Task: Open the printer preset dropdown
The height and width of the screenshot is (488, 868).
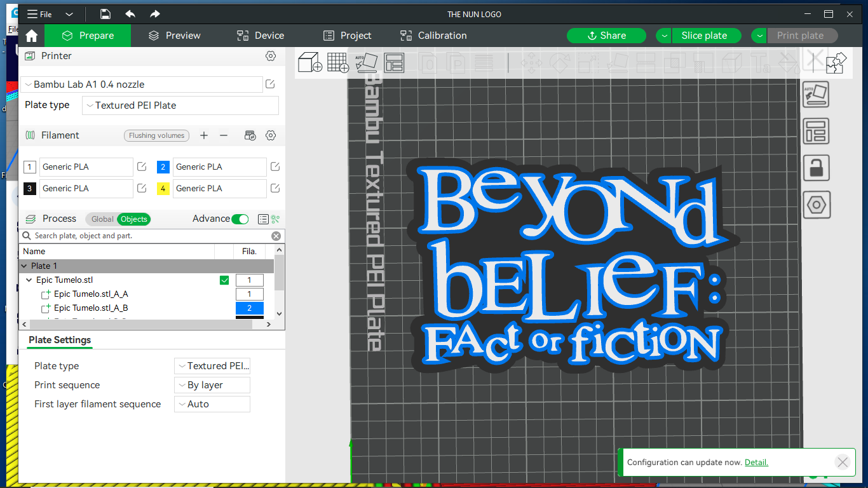Action: coord(142,84)
